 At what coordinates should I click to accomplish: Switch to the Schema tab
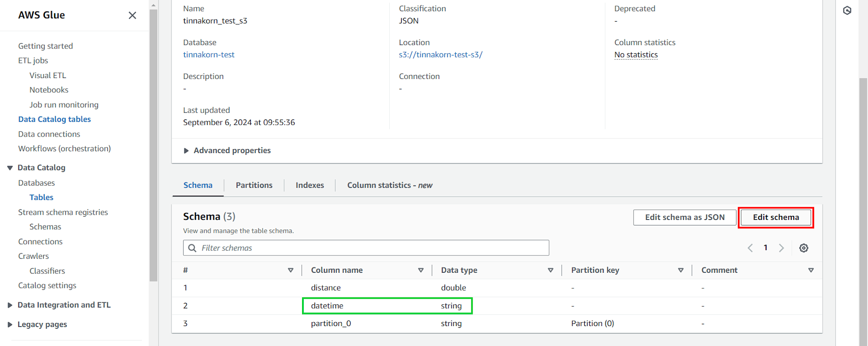pos(198,185)
